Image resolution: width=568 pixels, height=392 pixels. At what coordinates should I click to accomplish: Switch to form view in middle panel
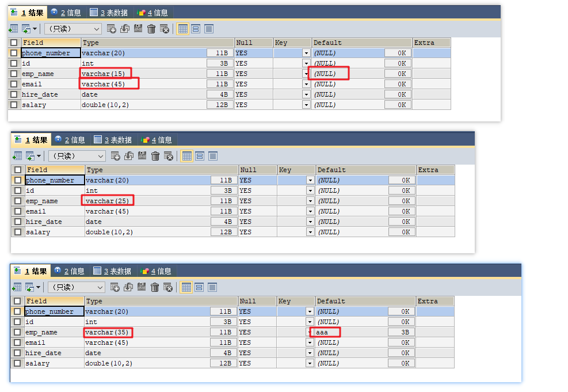click(x=200, y=156)
